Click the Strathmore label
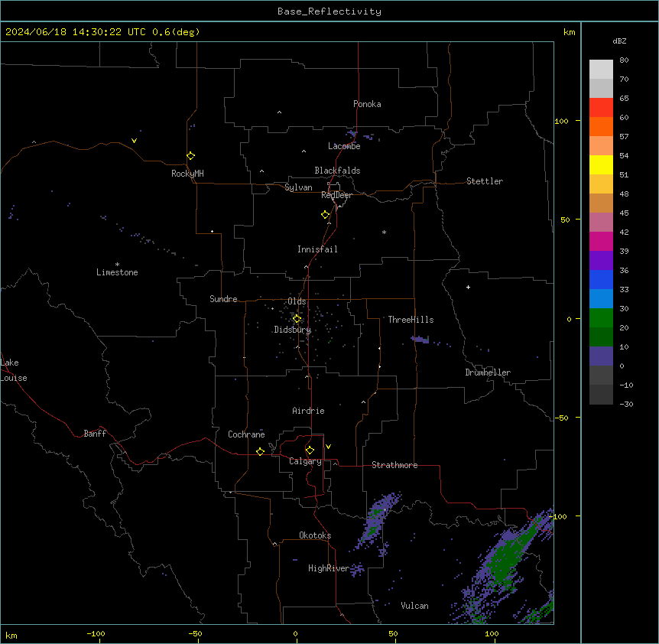659x644 pixels. click(394, 465)
